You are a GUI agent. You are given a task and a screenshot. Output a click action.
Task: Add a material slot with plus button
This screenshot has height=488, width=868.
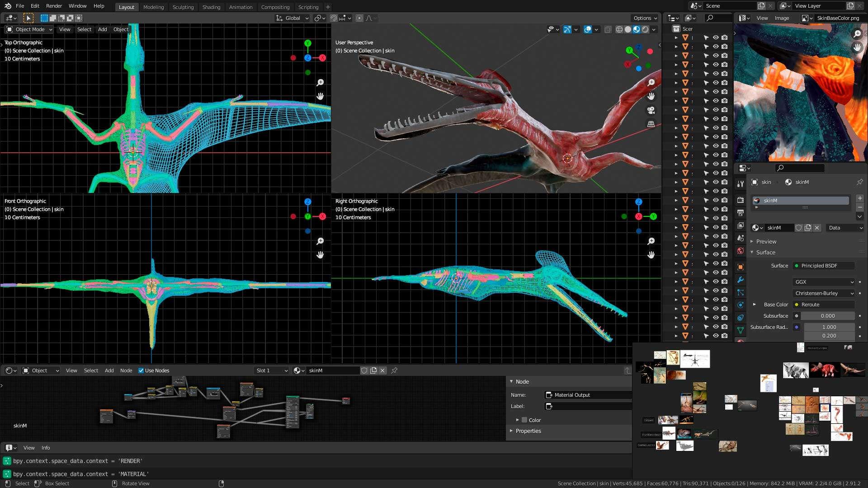pos(859,198)
